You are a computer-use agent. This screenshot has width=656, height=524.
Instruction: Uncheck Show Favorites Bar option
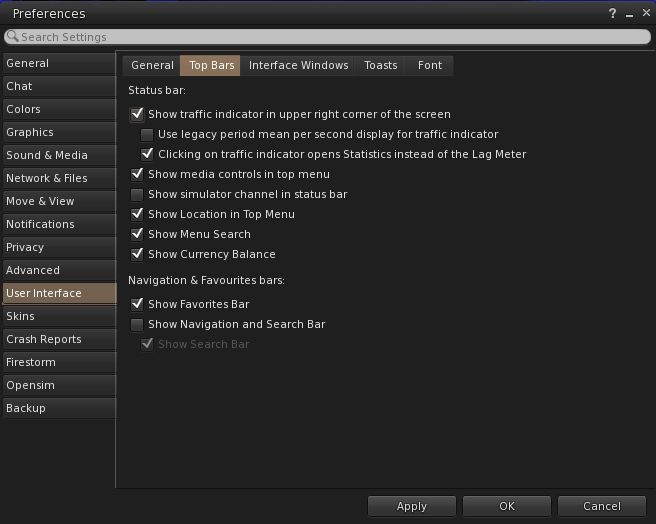pyautogui.click(x=138, y=305)
